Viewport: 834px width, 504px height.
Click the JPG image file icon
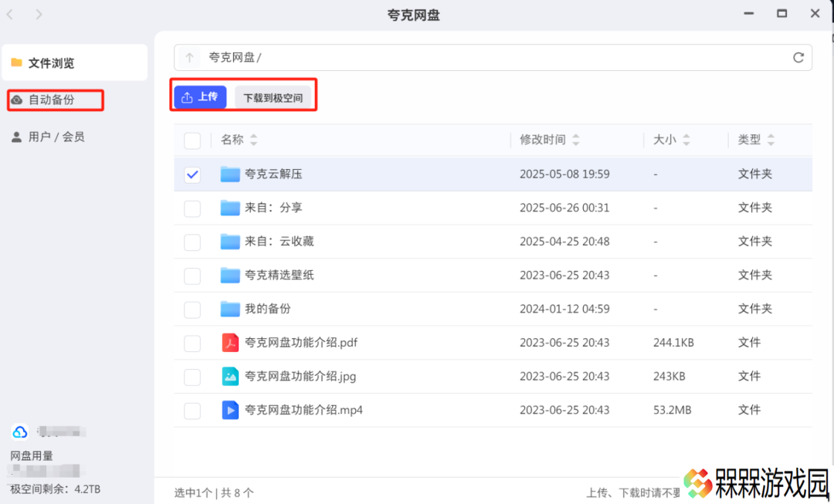[x=230, y=377]
